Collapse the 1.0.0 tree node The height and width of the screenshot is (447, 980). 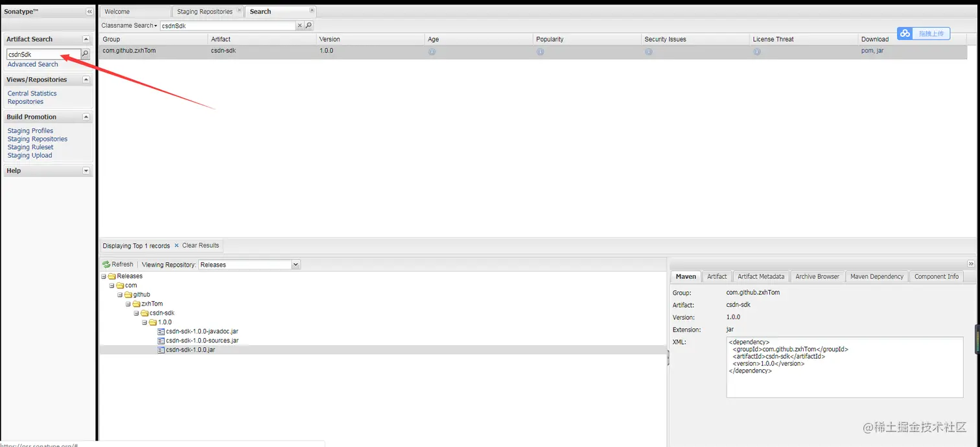point(145,322)
